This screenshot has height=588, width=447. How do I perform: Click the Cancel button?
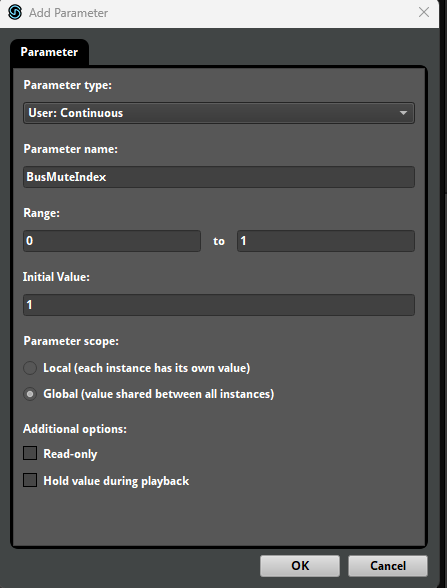[388, 566]
